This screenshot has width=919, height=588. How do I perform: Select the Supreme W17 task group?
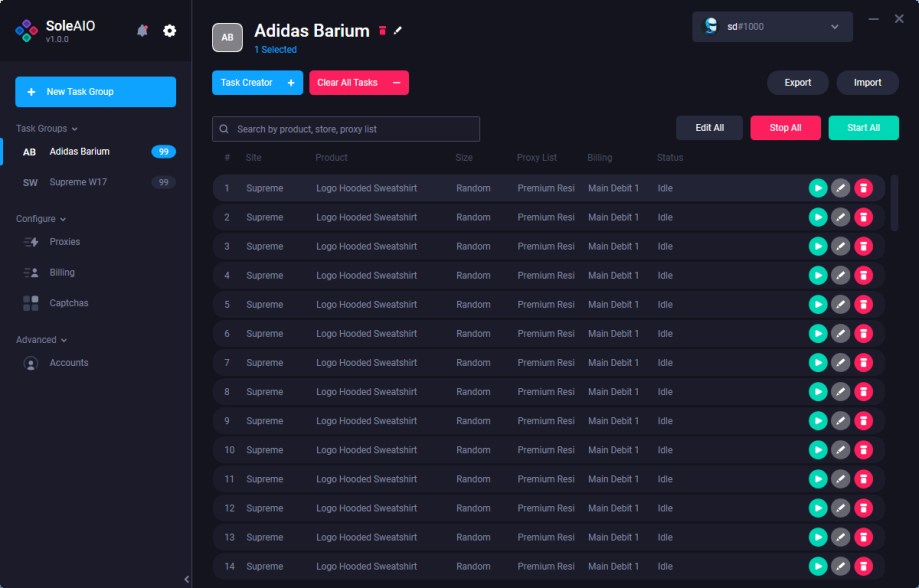click(x=96, y=182)
